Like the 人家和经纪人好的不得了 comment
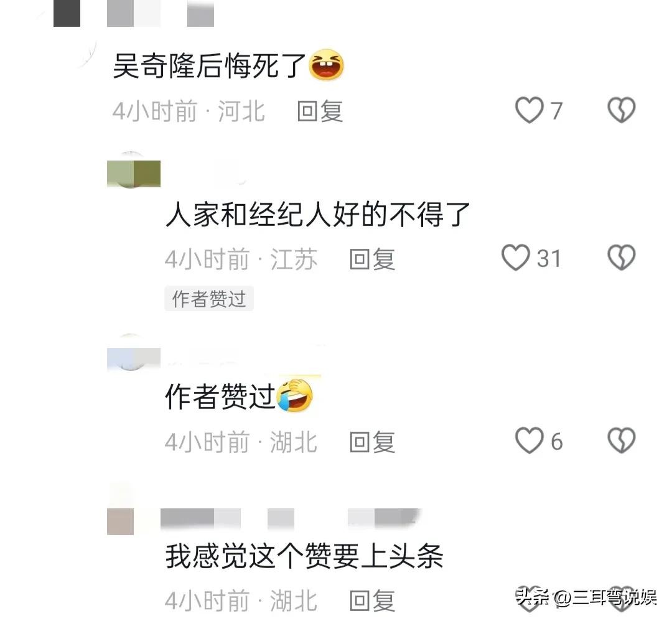The height and width of the screenshot is (621, 672). 516,258
